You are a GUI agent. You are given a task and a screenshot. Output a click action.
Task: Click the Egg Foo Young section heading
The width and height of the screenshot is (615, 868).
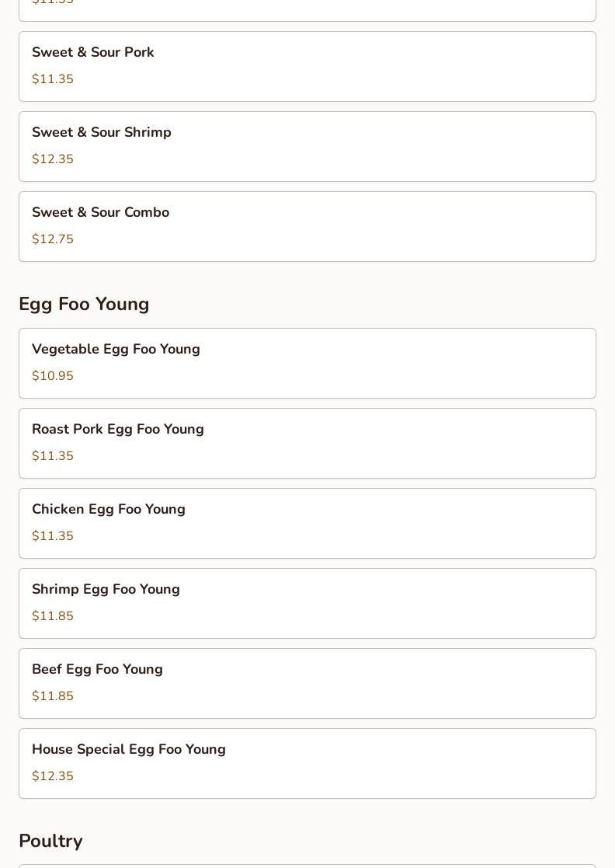(84, 304)
